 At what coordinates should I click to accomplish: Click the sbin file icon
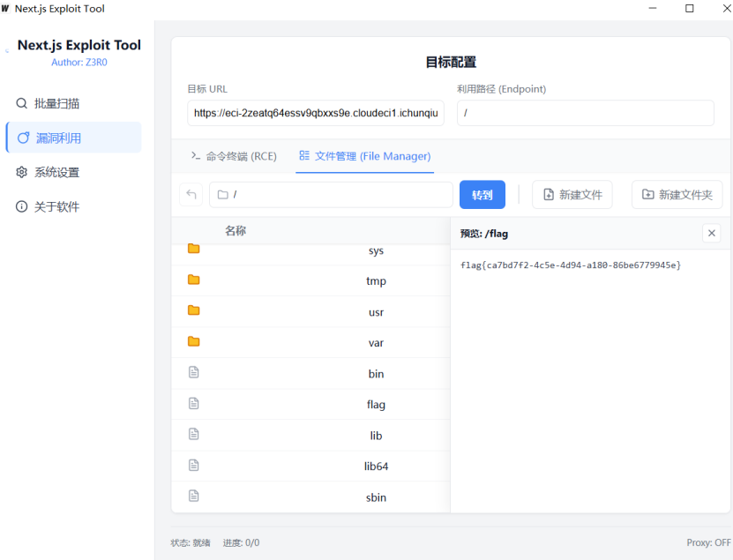pyautogui.click(x=194, y=497)
